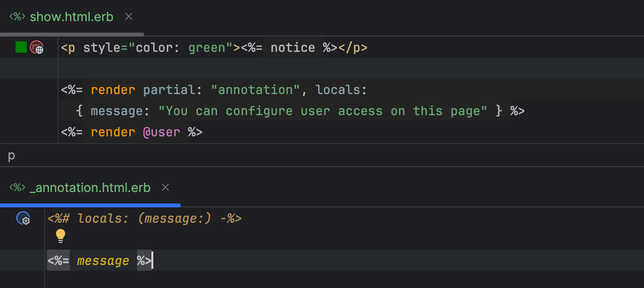Click the @user instance variable
This screenshot has width=644, height=288.
click(161, 132)
